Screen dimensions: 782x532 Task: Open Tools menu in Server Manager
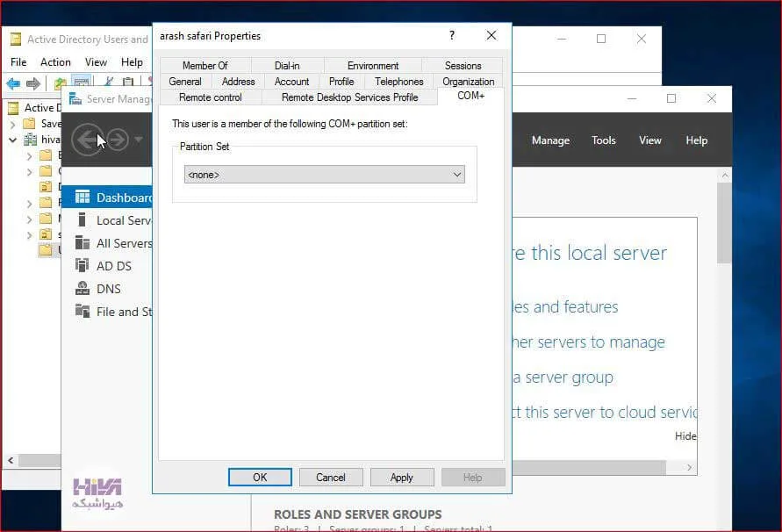coord(604,140)
